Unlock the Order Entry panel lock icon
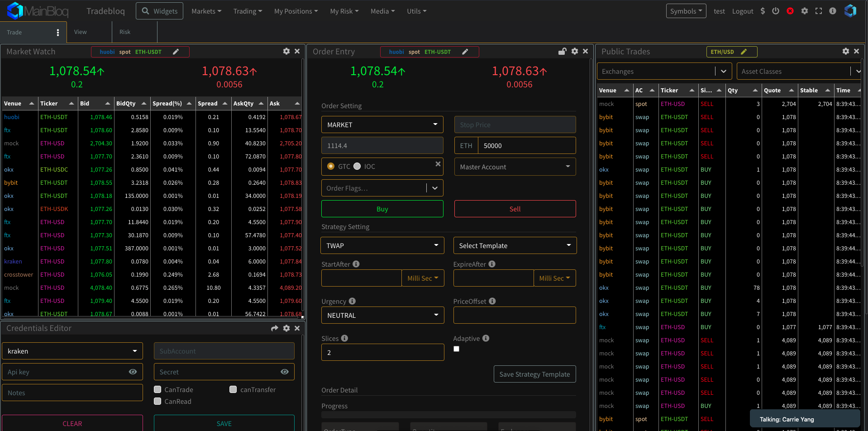868x431 pixels. [x=562, y=51]
